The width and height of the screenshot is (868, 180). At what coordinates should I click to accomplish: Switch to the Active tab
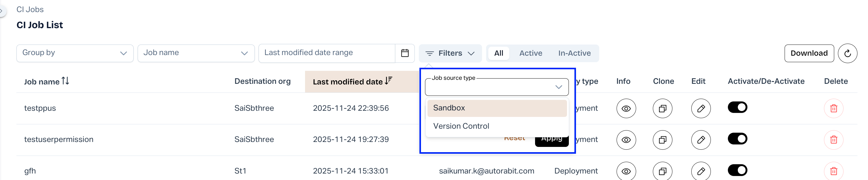[x=530, y=53]
